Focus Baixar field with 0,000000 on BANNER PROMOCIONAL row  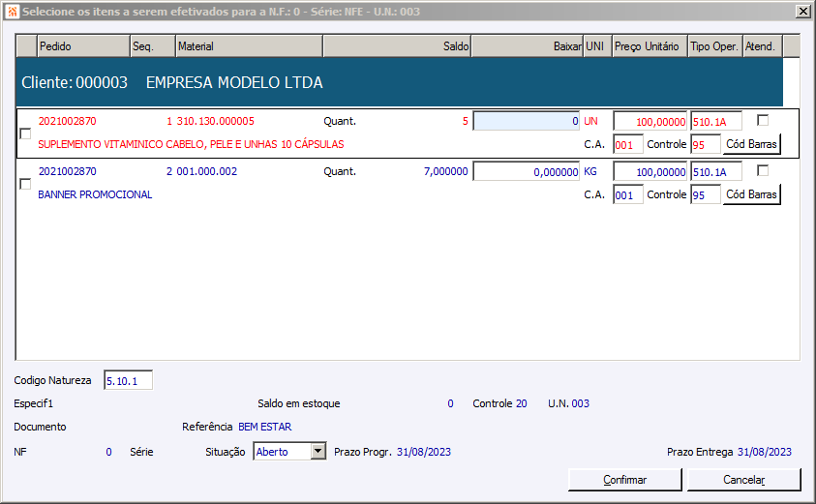pyautogui.click(x=527, y=171)
